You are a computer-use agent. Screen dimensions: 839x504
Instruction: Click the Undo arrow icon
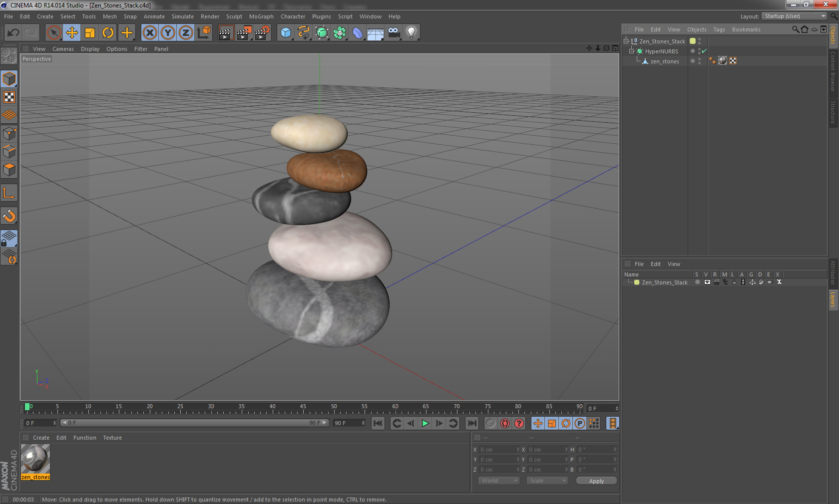(x=13, y=33)
